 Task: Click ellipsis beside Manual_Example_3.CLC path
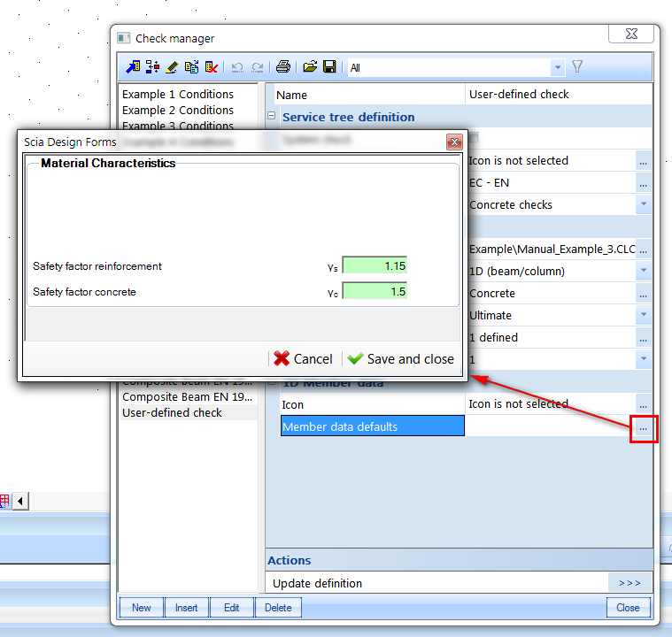[x=644, y=249]
